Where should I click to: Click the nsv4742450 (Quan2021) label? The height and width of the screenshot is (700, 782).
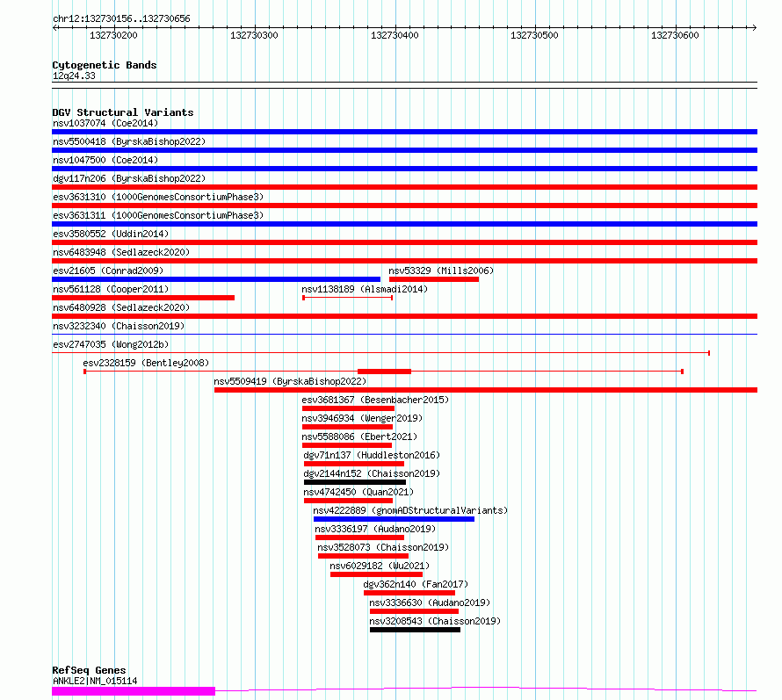358,492
